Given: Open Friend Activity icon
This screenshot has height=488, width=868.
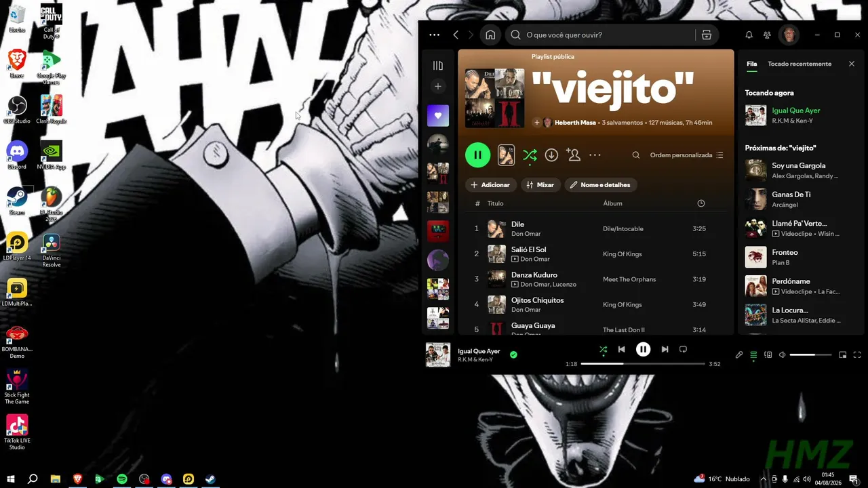Looking at the screenshot, I should coord(767,35).
